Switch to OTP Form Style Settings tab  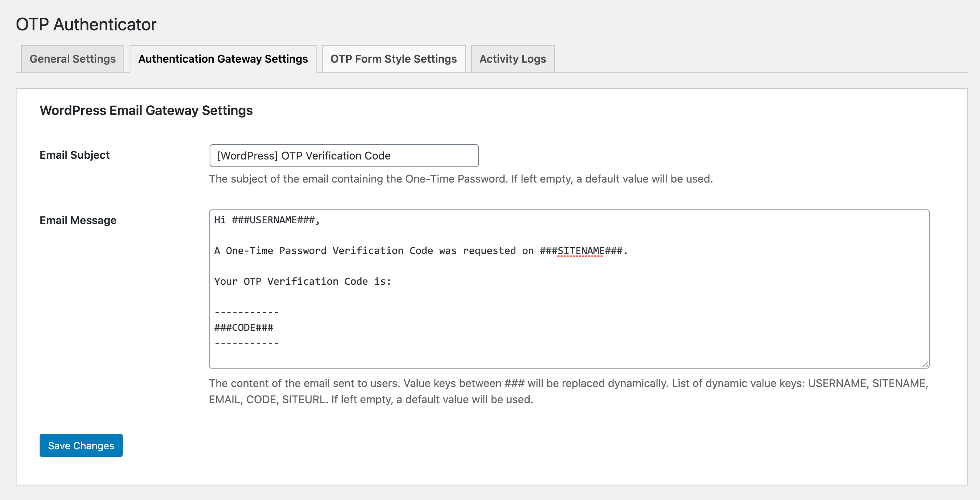tap(394, 59)
